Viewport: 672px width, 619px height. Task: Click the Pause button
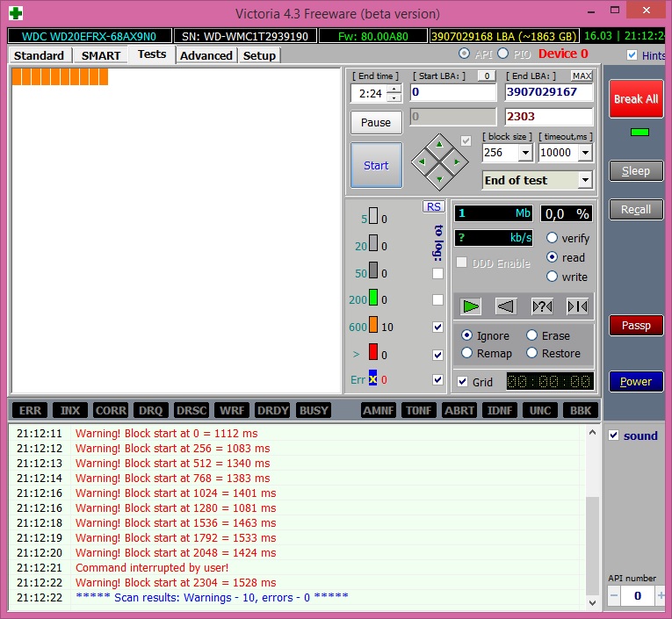376,123
